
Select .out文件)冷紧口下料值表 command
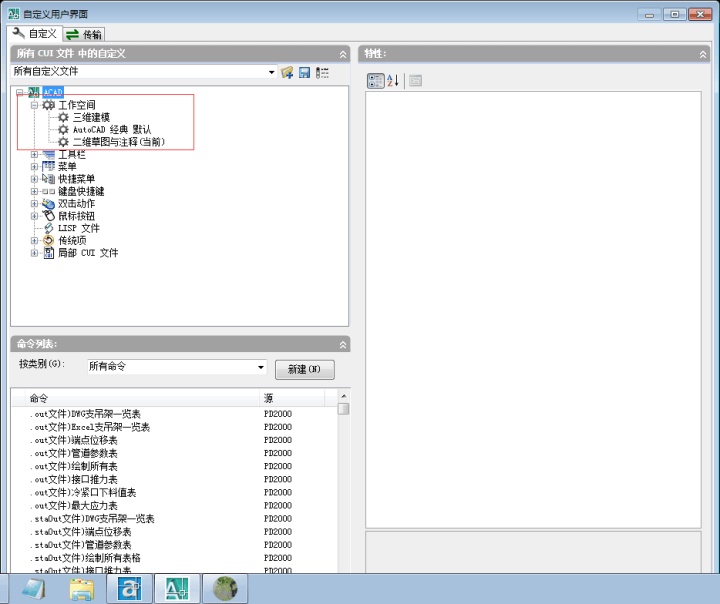click(x=84, y=492)
